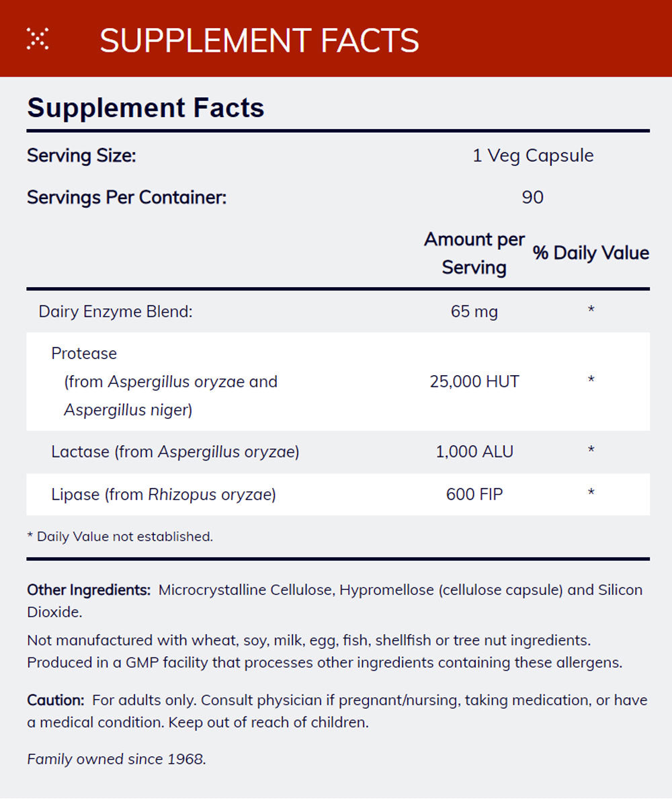This screenshot has height=800, width=672.
Task: Click the red SUPPLEMENT FACTS header title
Action: click(259, 40)
